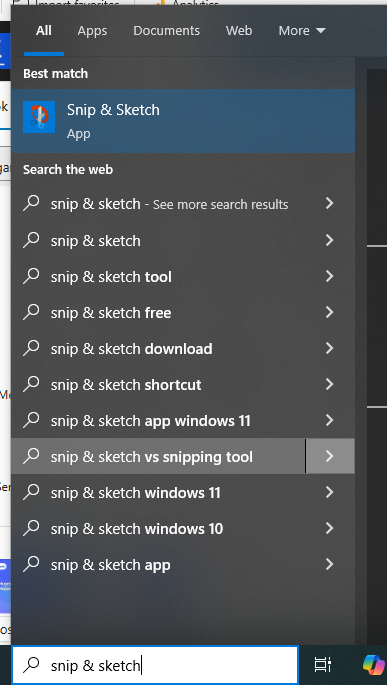
Task: Expand chevron for 'snip & sketch shortcut'
Action: 330,384
